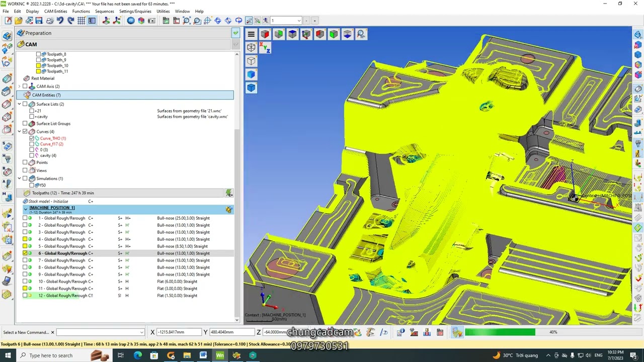Click the X coordinate input field
The width and height of the screenshot is (644, 362).
tap(179, 332)
